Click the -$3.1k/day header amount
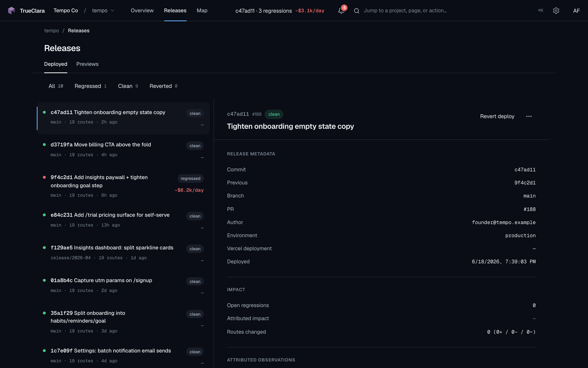This screenshot has height=368, width=588. [x=310, y=11]
